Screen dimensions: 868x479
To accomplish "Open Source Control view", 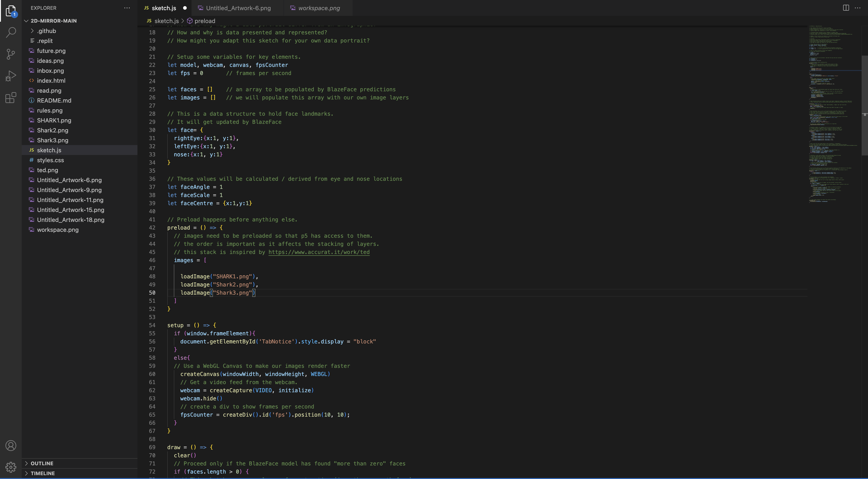I will 11,54.
